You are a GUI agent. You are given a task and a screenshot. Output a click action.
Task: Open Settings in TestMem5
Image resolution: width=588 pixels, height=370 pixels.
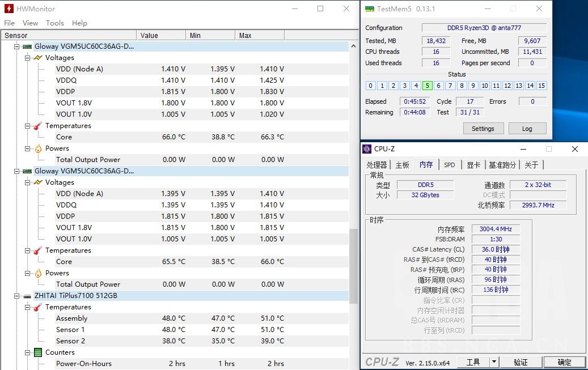coord(483,129)
